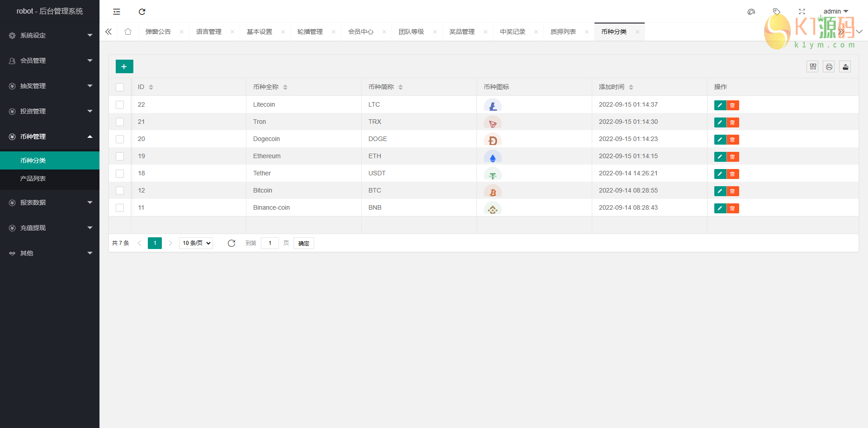Viewport: 868px width, 428px height.
Task: Collapse sidebar with the hamburger menu icon
Action: click(x=117, y=12)
